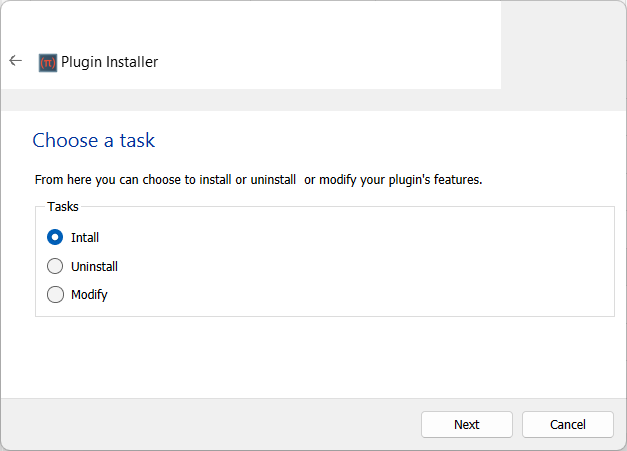Viewport: 627px width, 451px height.
Task: Select the Intall radio button circle
Action: tap(56, 238)
